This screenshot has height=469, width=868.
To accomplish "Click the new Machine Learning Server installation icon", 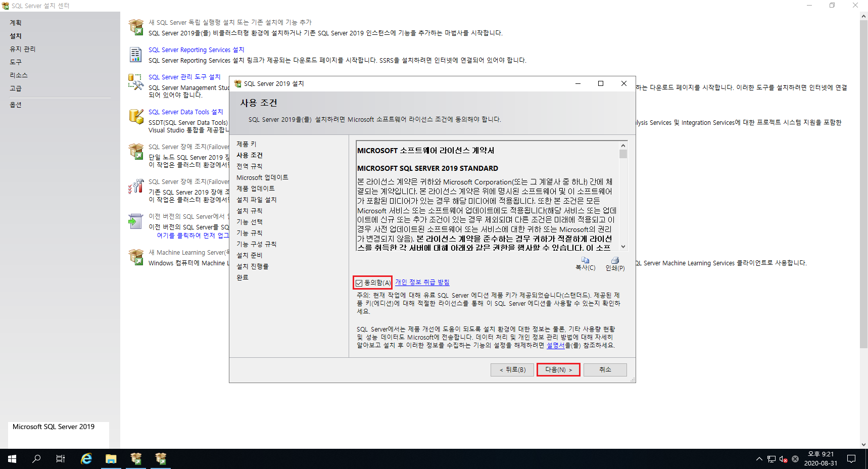I will (x=136, y=257).
